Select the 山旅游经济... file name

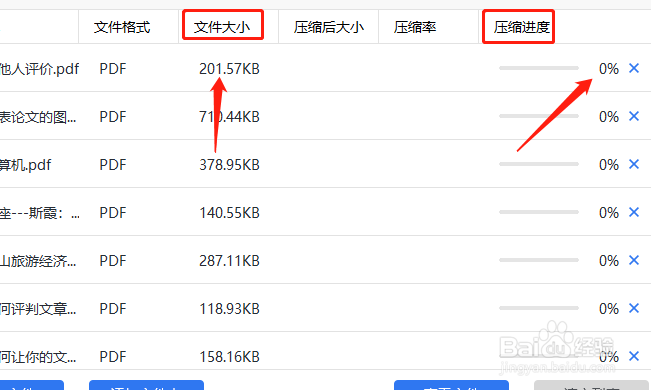38,261
